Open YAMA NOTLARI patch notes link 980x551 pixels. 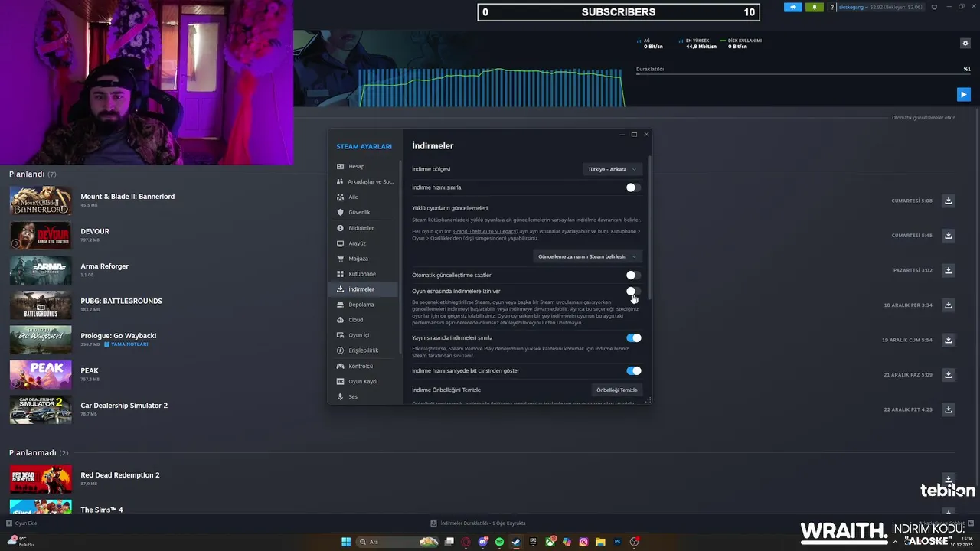coord(126,344)
